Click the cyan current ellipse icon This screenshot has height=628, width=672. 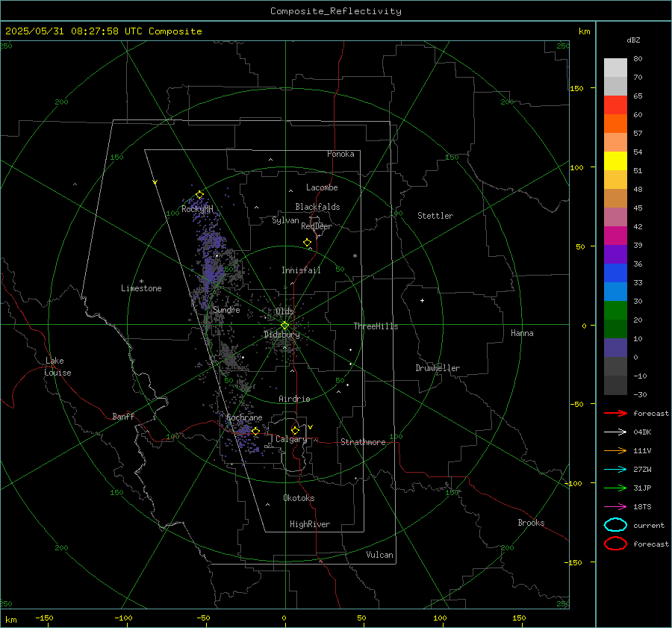(615, 525)
